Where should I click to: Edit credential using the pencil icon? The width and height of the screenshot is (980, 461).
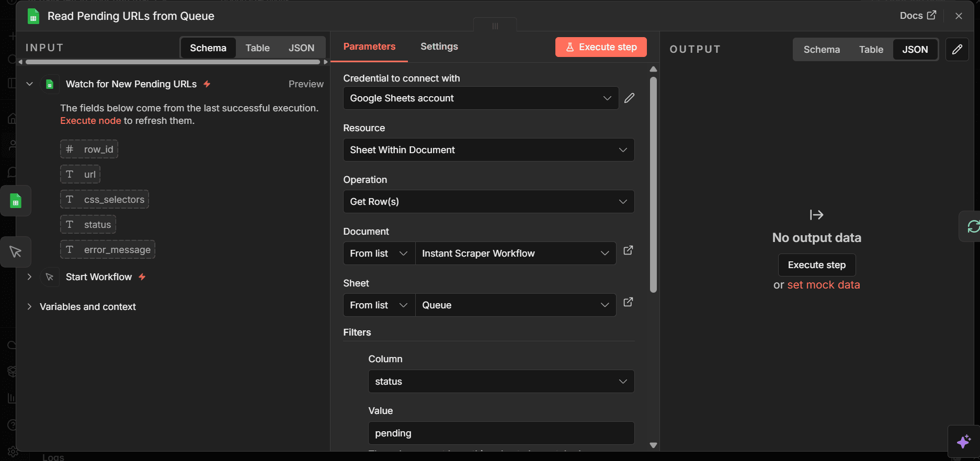pyautogui.click(x=630, y=98)
